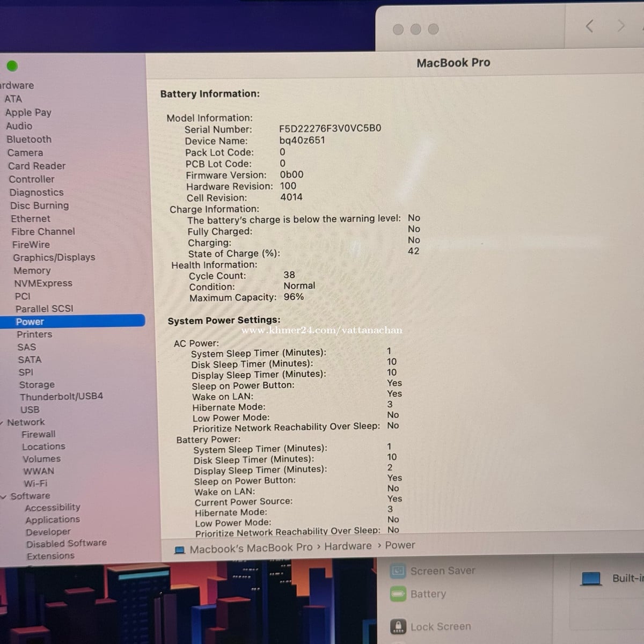This screenshot has height=644, width=644.
Task: Select NVMExpress in the sidebar
Action: pyautogui.click(x=43, y=283)
